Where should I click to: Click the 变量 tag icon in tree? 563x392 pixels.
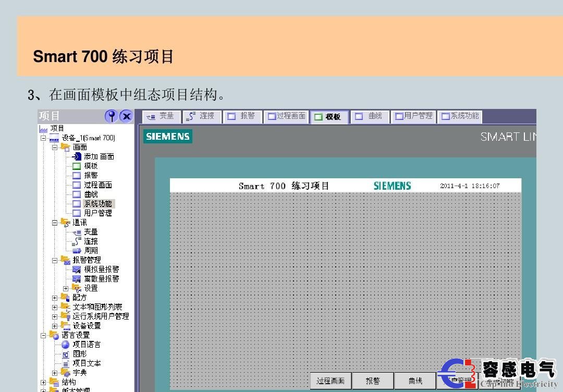77,232
